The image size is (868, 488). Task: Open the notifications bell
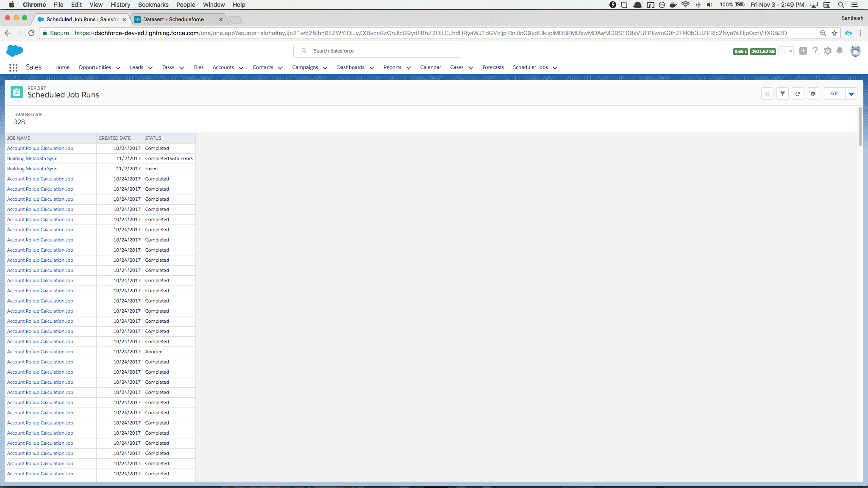[x=839, y=51]
